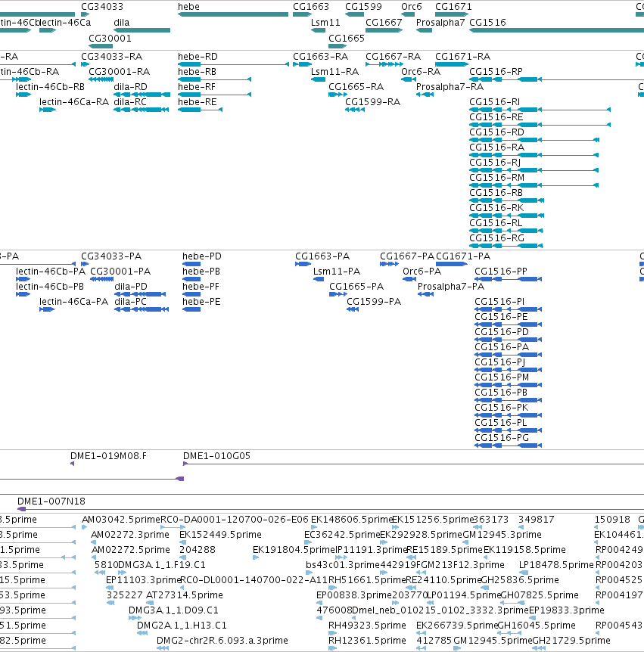Click transcript lectin-46Ca-RA
This screenshot has height=652, width=644.
(48, 110)
